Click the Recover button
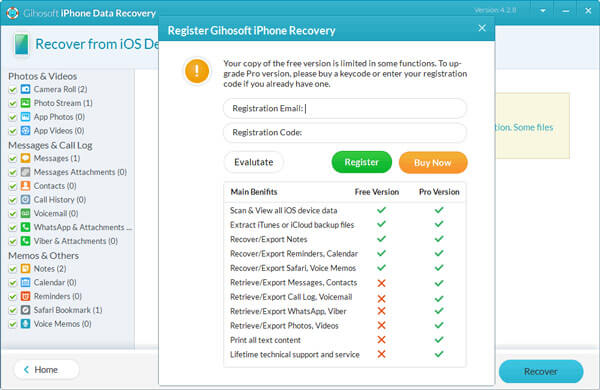Screen dimensions: 600x390 [x=541, y=371]
